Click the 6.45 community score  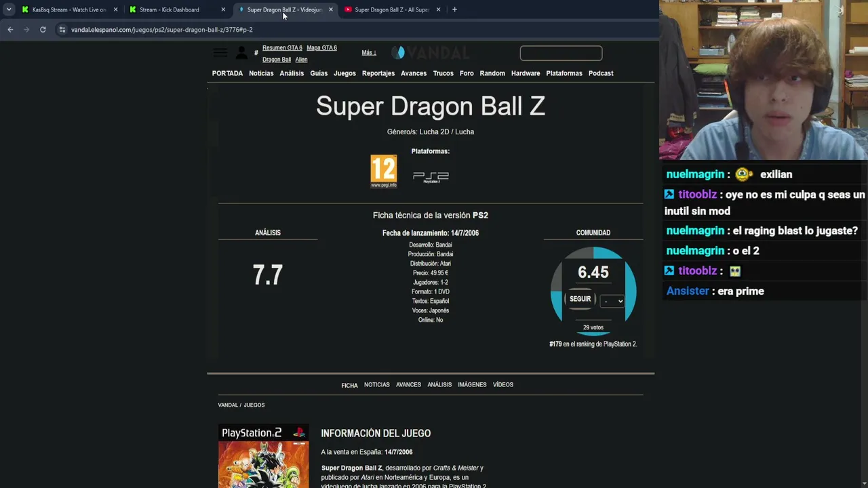click(x=593, y=272)
